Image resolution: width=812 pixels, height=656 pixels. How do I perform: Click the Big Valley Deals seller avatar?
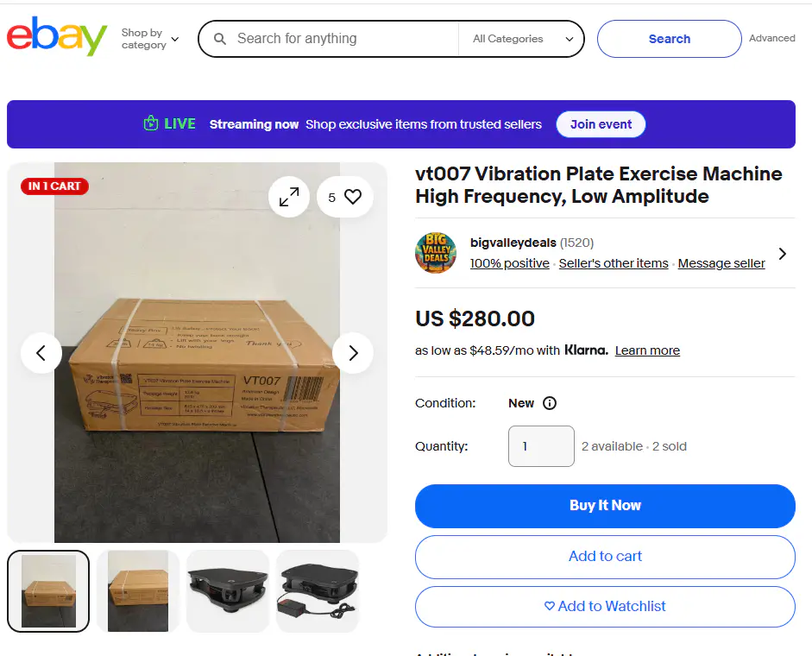436,253
